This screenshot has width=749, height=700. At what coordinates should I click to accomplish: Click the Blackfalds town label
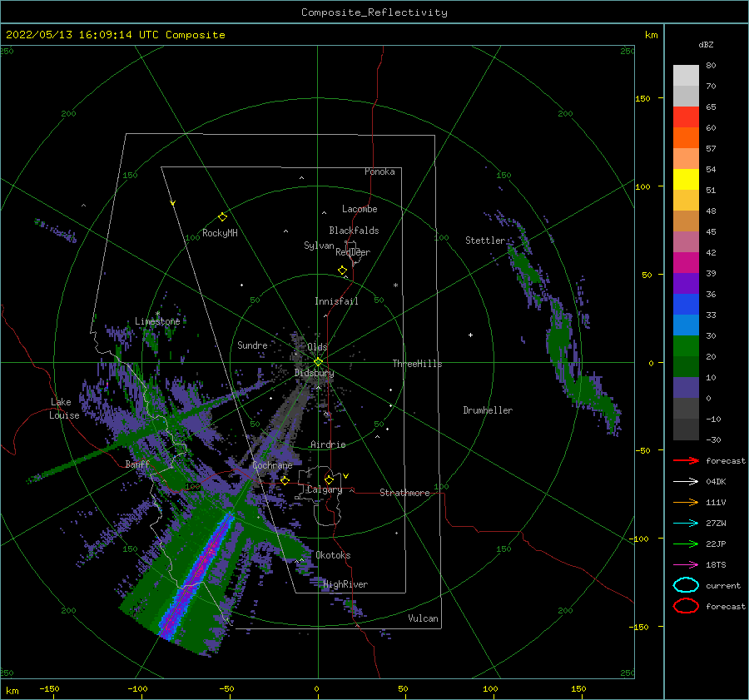[354, 231]
